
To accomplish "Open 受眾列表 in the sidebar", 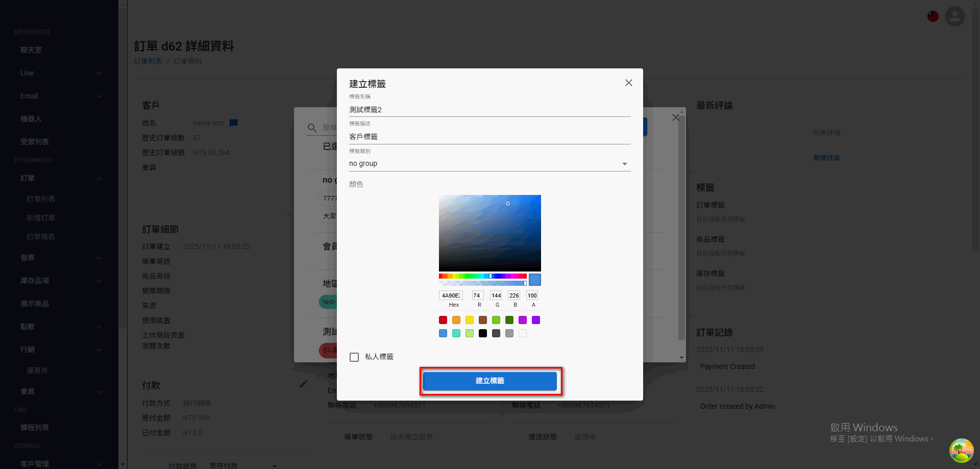I will coord(35,142).
